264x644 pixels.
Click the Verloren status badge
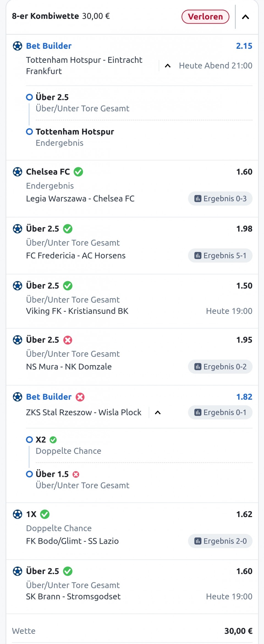205,17
